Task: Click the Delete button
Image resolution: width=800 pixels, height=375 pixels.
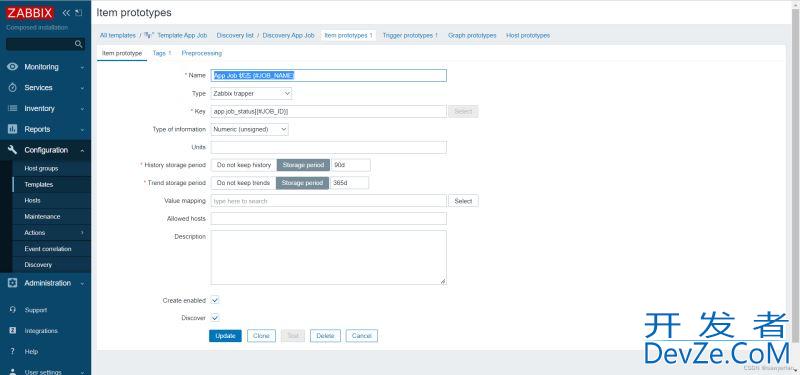Action: tap(325, 336)
